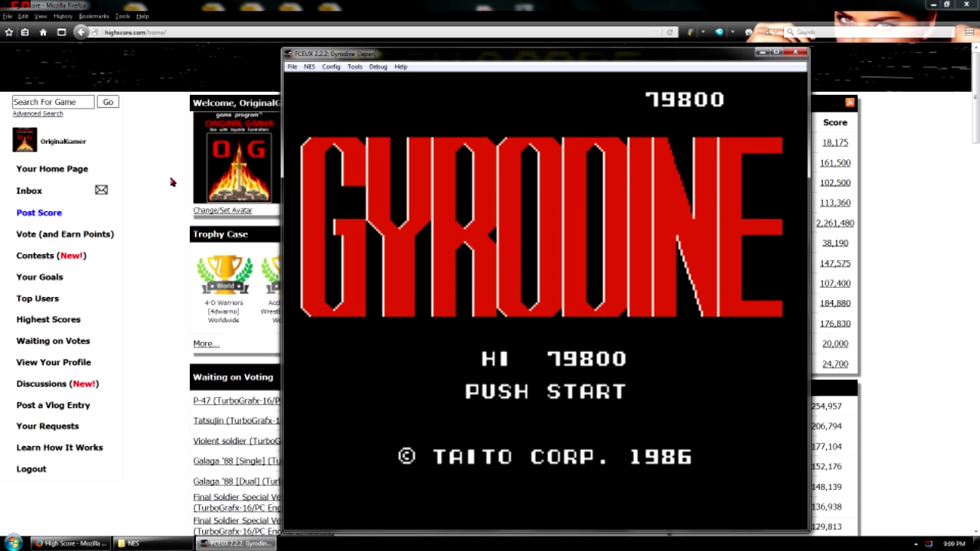
Task: Open the Inbox link
Action: tap(29, 191)
